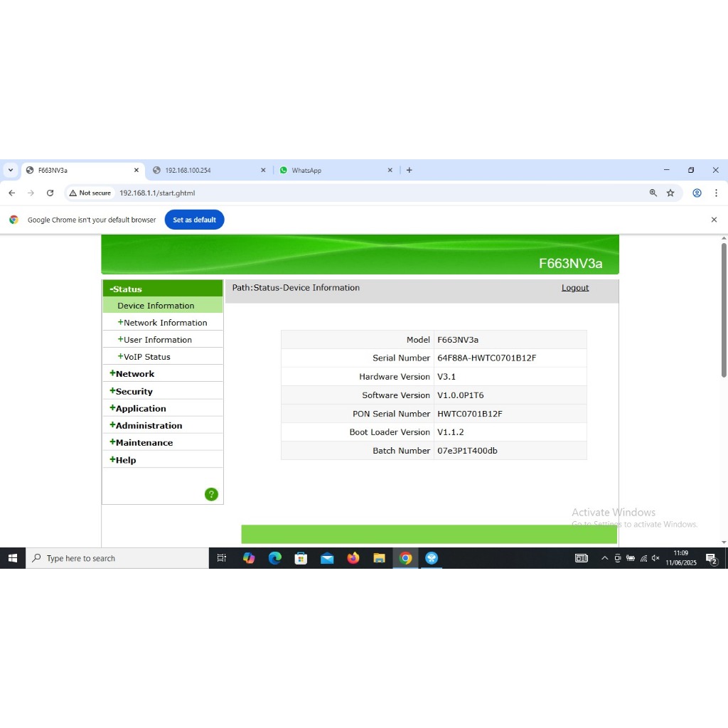The image size is (728, 728).
Task: Expand the Network menu section
Action: pos(134,374)
